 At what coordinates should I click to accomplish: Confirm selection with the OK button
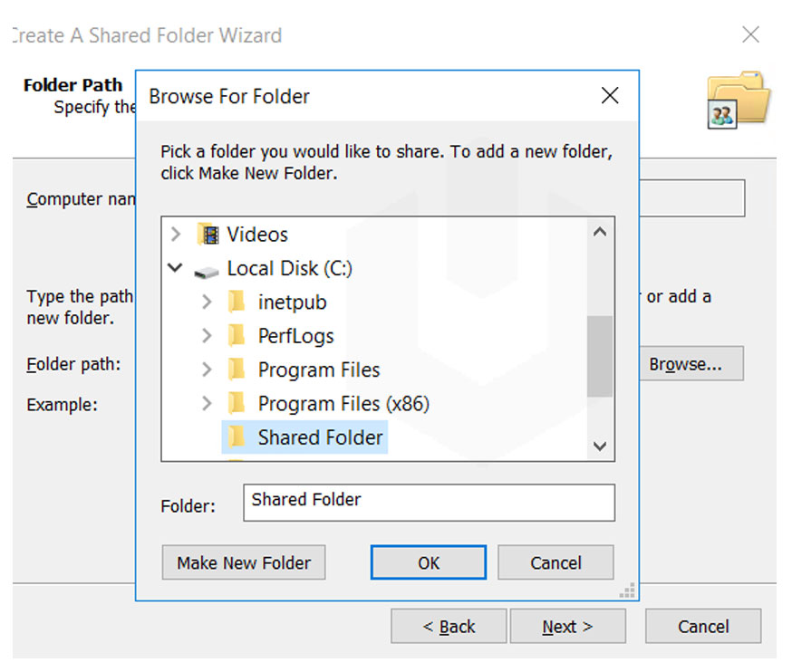pyautogui.click(x=428, y=562)
